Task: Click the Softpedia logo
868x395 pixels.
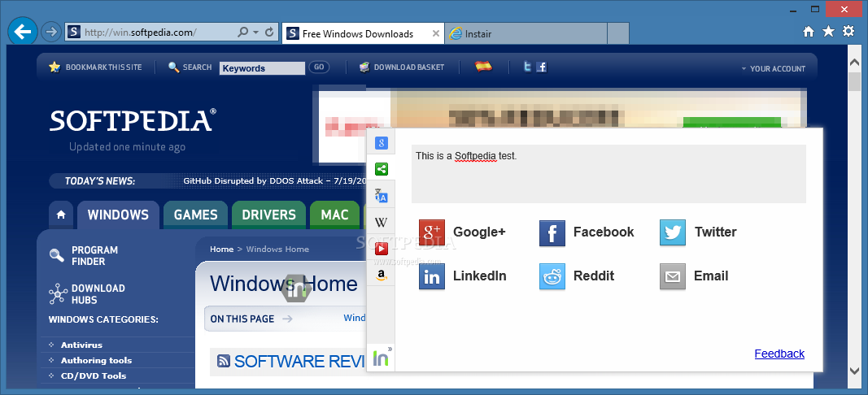Action: click(x=133, y=120)
